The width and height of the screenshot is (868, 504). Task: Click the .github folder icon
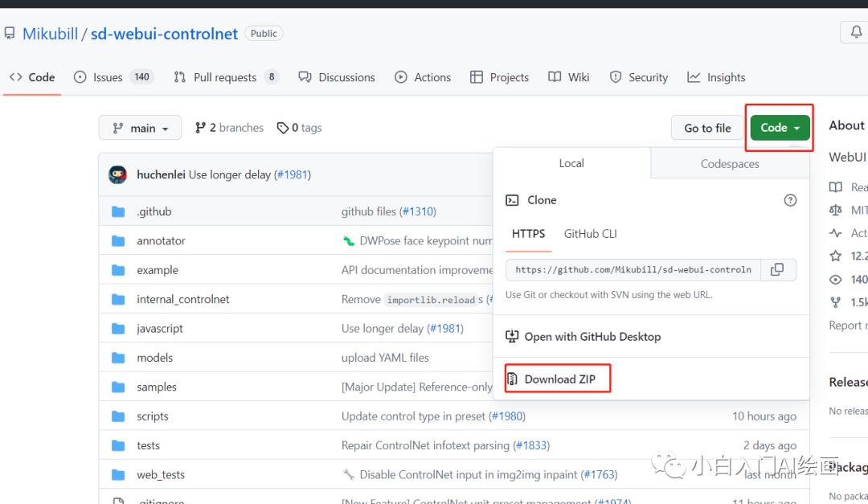click(x=118, y=211)
